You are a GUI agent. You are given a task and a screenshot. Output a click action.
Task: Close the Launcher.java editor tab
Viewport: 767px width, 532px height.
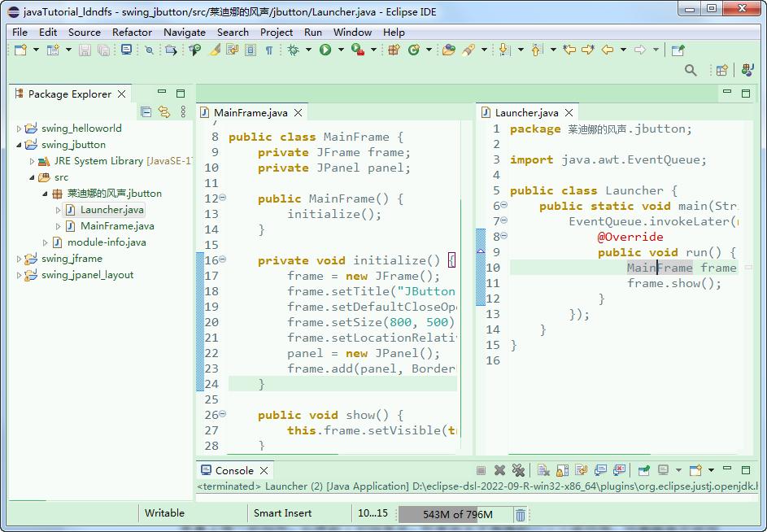click(x=569, y=113)
